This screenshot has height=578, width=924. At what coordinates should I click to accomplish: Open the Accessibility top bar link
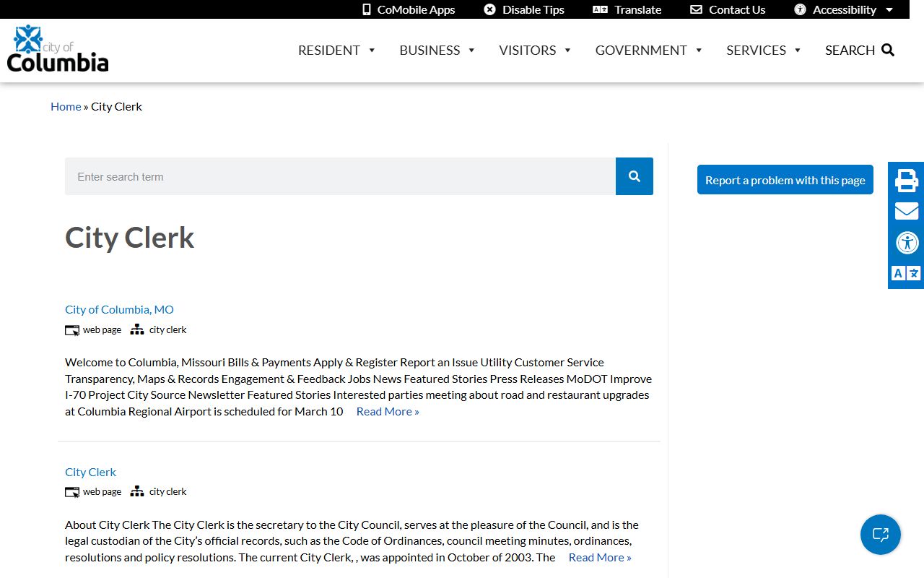[x=845, y=9]
